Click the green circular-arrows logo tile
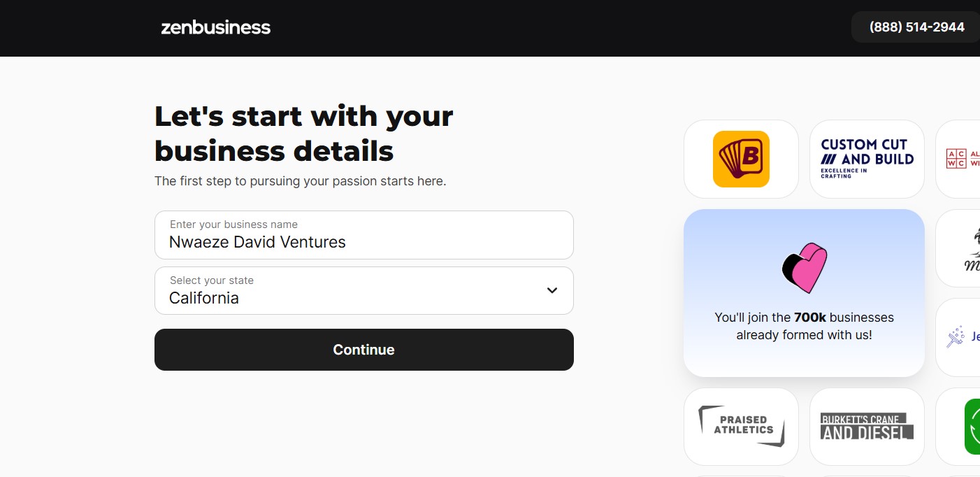 click(x=974, y=426)
